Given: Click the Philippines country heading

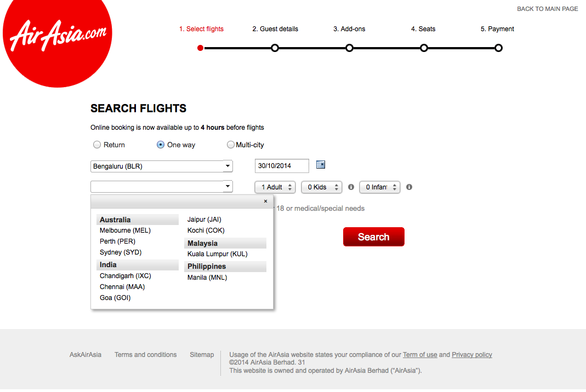Looking at the screenshot, I should point(225,267).
